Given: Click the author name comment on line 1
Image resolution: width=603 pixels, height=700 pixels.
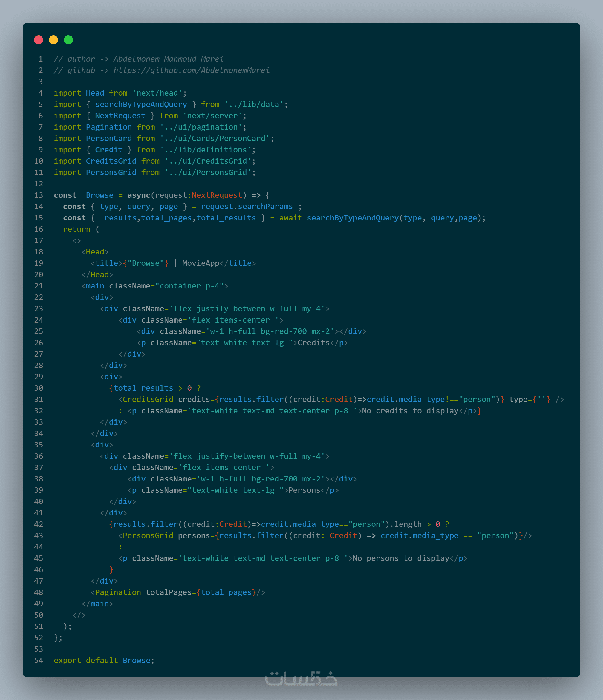Looking at the screenshot, I should (x=168, y=59).
